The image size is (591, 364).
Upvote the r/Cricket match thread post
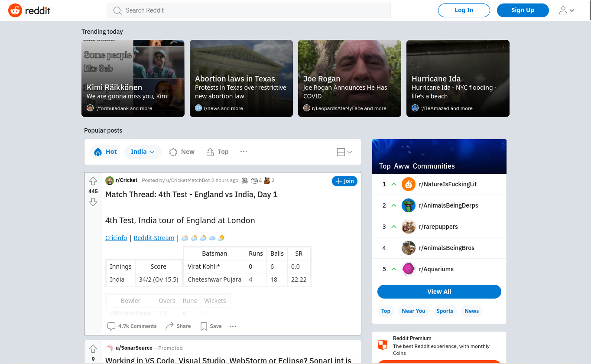tap(93, 181)
